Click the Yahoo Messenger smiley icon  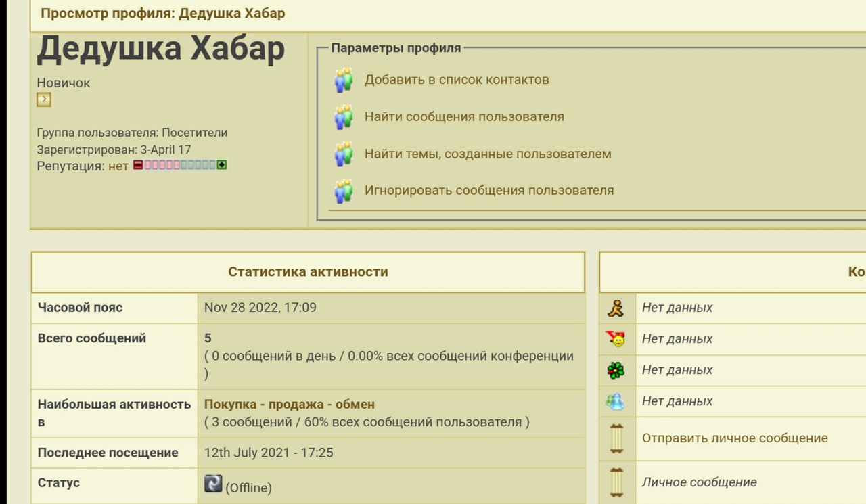pos(616,338)
